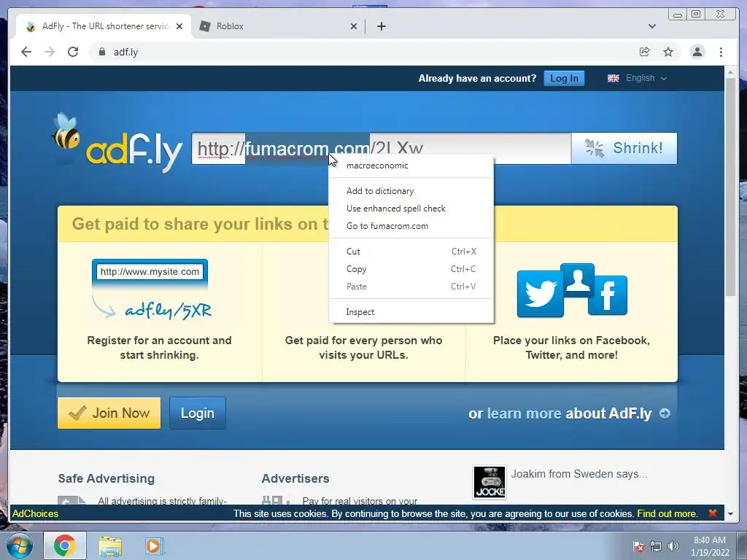This screenshot has height=560, width=747.
Task: Click the user profile silhouette icon
Action: [x=578, y=280]
